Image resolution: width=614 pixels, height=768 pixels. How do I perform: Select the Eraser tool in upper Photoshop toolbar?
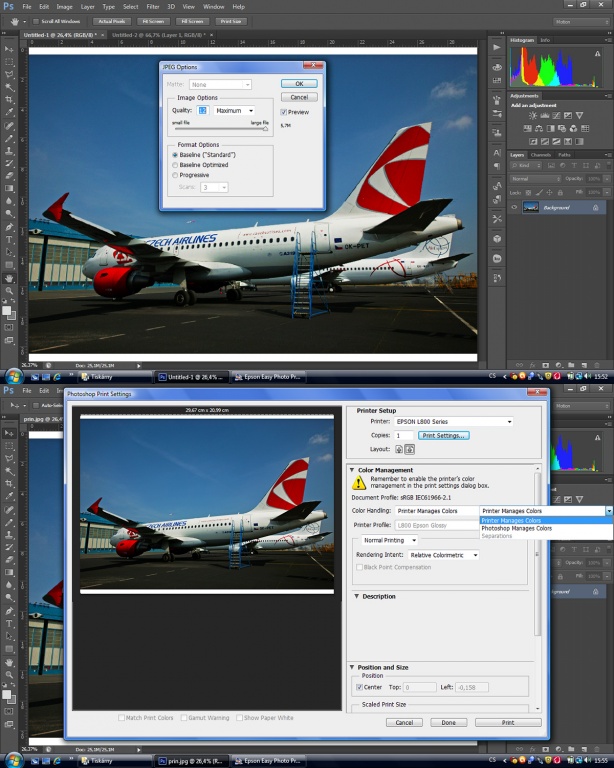tap(9, 175)
